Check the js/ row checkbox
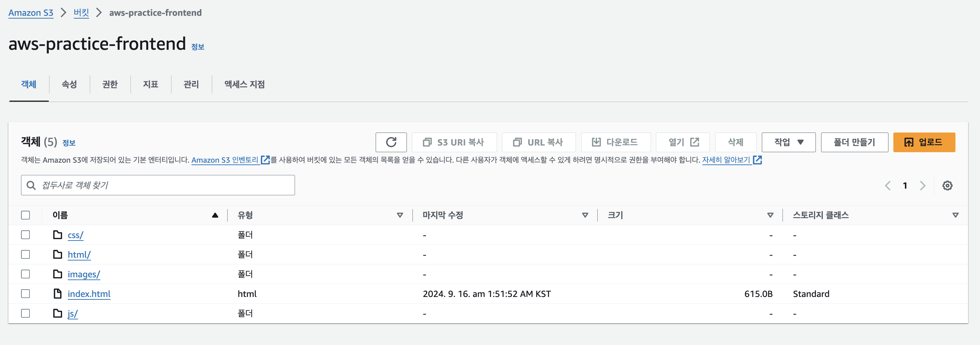 26,313
